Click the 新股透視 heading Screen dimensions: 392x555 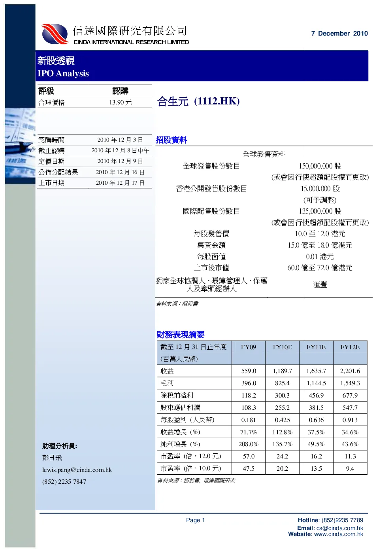pos(56,61)
